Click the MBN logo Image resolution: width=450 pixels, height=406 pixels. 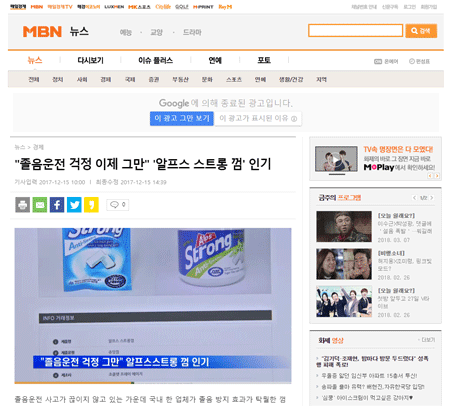(42, 32)
